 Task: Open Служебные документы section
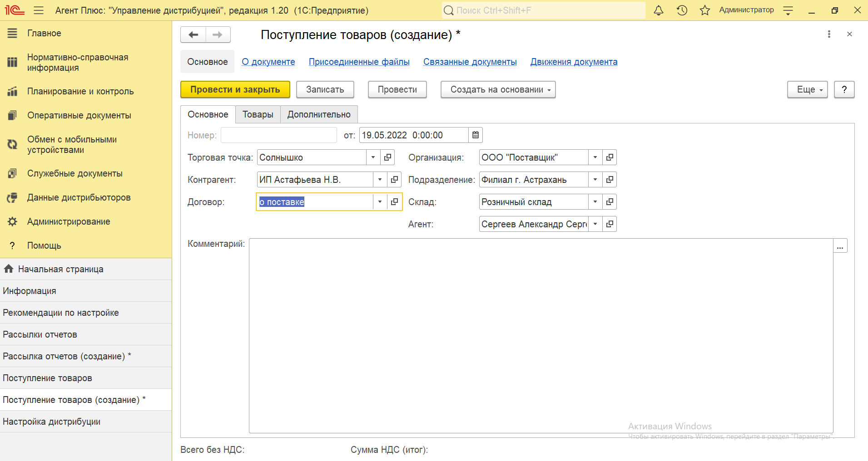coord(86,173)
